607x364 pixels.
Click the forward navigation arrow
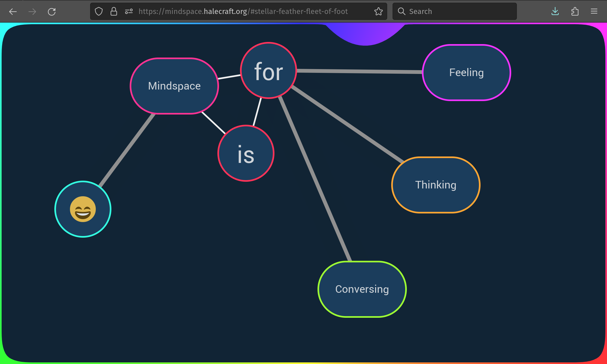pyautogui.click(x=32, y=12)
